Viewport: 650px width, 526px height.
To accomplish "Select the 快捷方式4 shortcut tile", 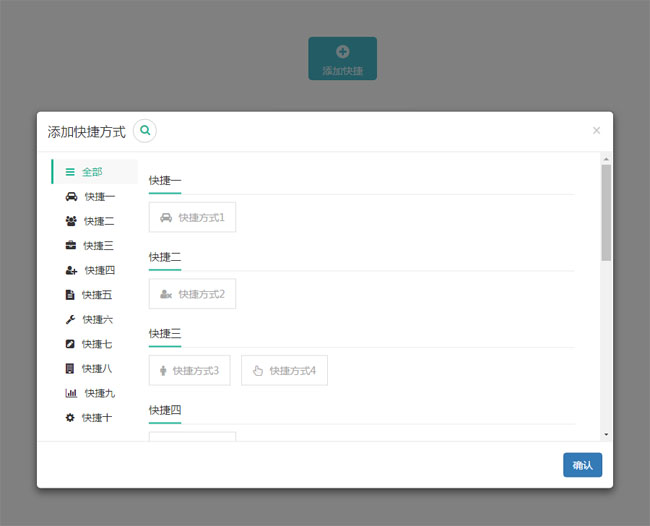I will [284, 371].
